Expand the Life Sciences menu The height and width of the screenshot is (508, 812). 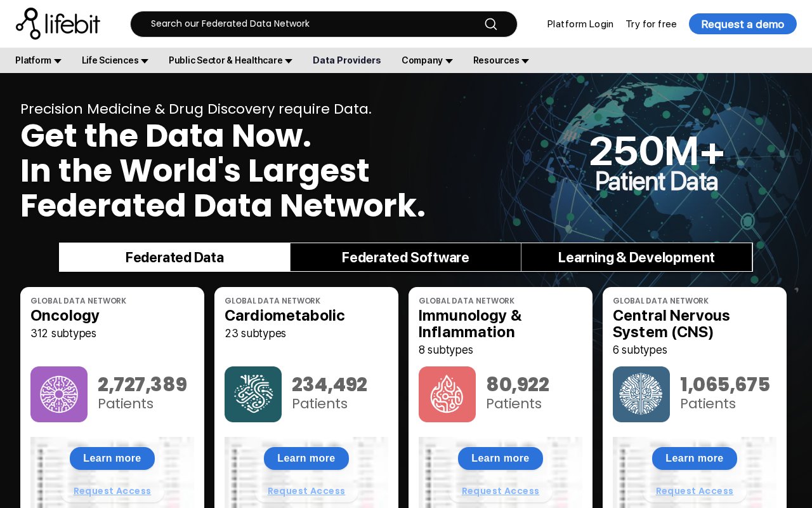[x=115, y=60]
